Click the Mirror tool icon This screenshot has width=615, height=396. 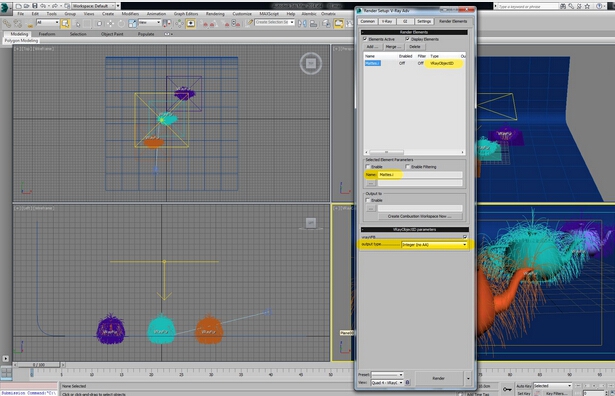(302, 24)
